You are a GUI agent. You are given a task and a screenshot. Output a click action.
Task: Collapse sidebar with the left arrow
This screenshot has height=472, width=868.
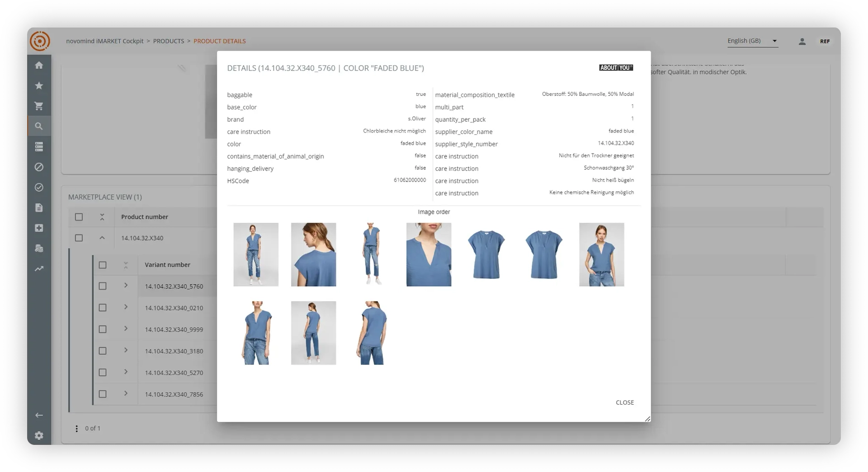[39, 415]
